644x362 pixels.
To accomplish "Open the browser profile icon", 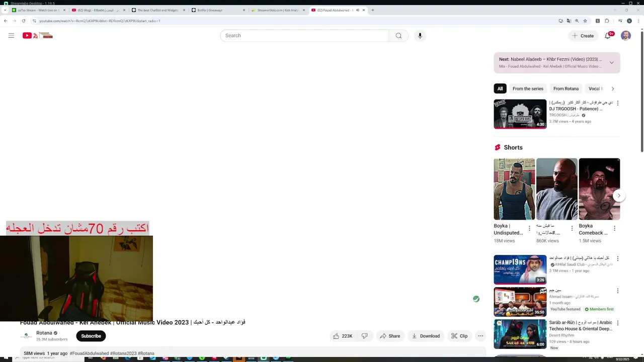I will click(629, 21).
